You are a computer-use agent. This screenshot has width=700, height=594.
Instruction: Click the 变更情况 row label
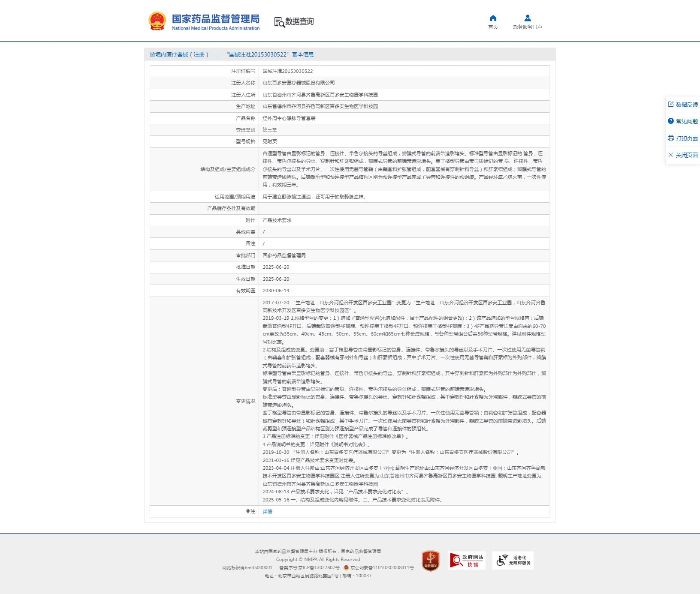pyautogui.click(x=246, y=401)
